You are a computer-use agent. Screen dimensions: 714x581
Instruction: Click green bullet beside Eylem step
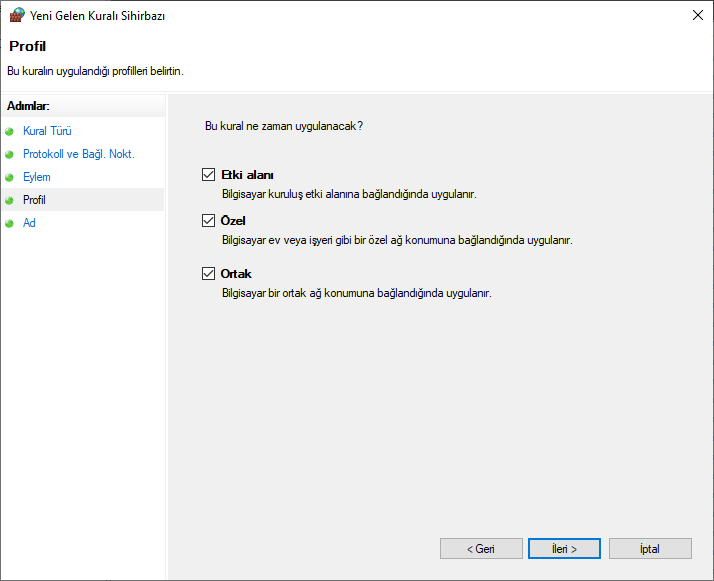(10, 177)
